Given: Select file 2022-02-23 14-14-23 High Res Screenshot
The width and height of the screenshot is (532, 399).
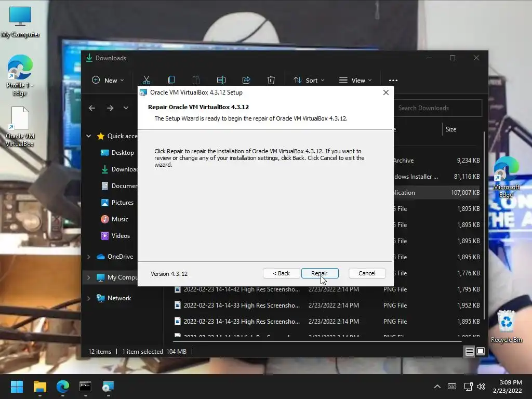Looking at the screenshot, I should point(326,321).
